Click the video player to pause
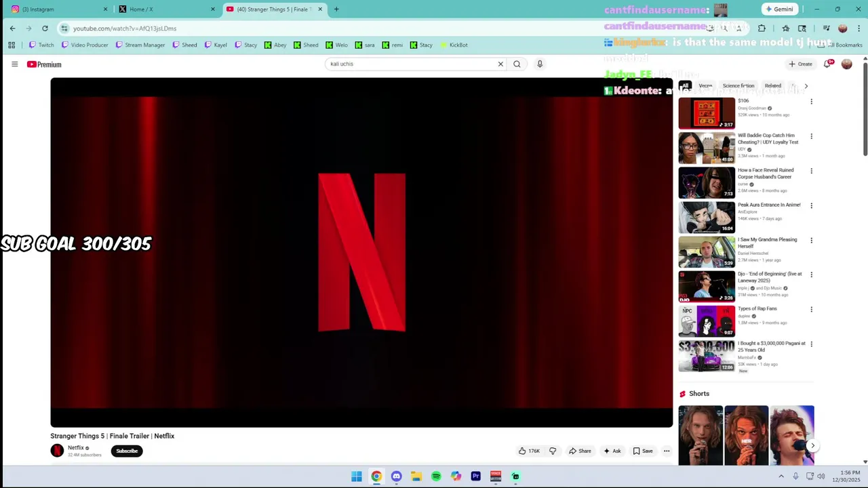The width and height of the screenshot is (868, 488). (361, 252)
